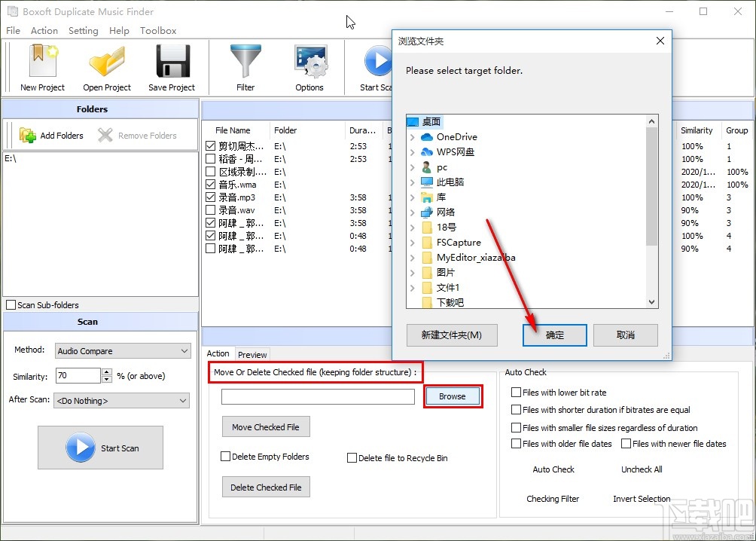Open the Method Audio Compare dropdown

pyautogui.click(x=123, y=351)
